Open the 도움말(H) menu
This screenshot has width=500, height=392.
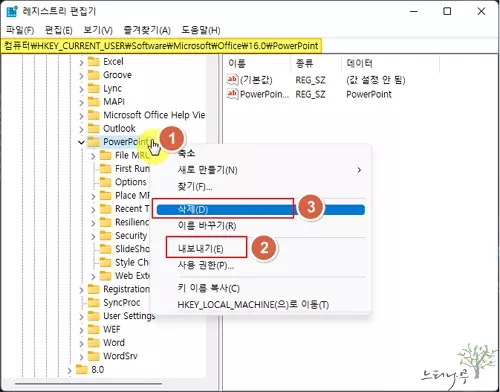click(x=201, y=30)
